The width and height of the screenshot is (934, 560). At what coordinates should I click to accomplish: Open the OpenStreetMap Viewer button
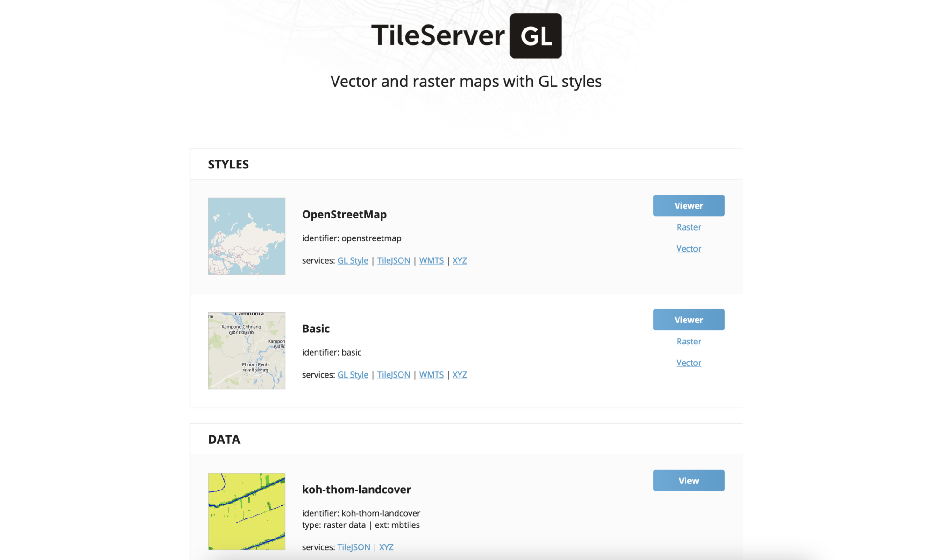[689, 205]
